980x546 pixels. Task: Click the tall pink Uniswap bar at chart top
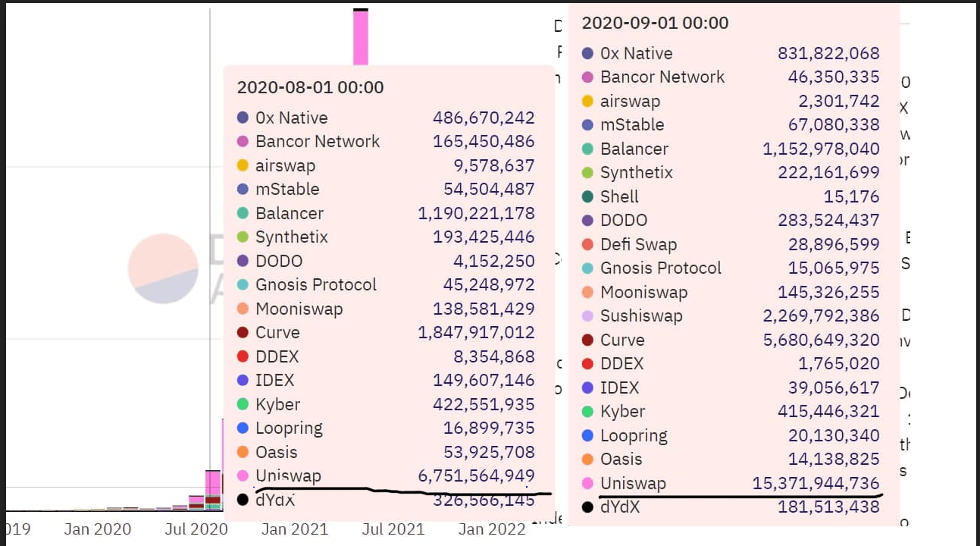pos(361,38)
